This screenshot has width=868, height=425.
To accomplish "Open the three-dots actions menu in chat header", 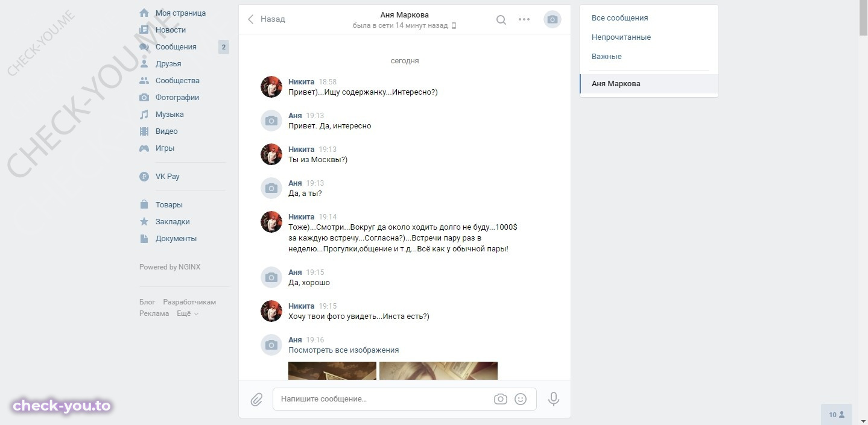I will (x=524, y=19).
